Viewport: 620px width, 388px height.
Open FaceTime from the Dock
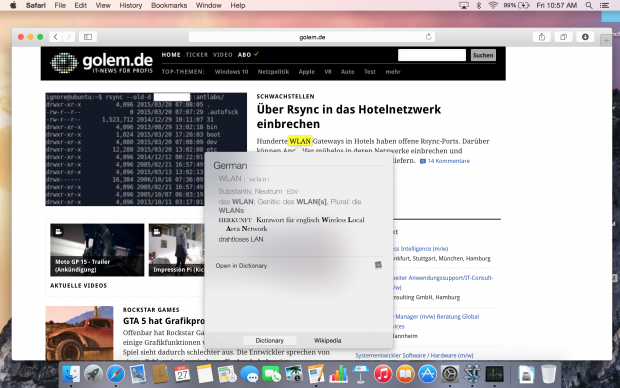coord(272,374)
